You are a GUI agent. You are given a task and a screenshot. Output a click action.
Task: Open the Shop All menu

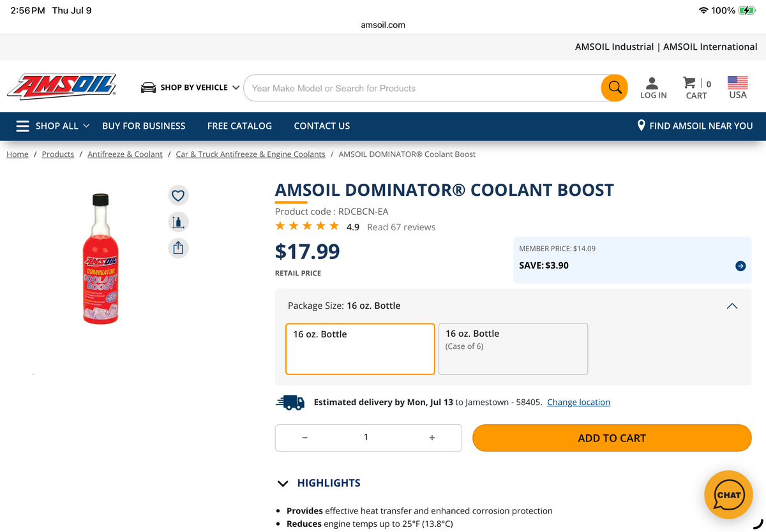[52, 126]
